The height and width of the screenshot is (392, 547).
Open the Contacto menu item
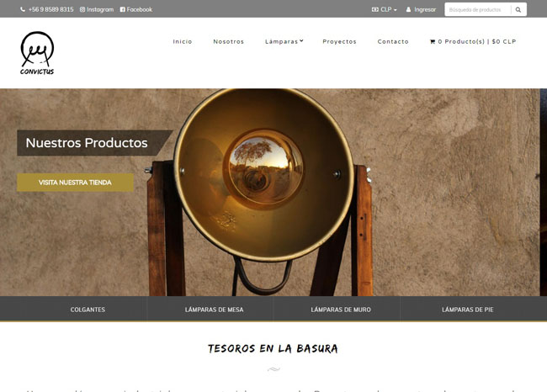(393, 41)
